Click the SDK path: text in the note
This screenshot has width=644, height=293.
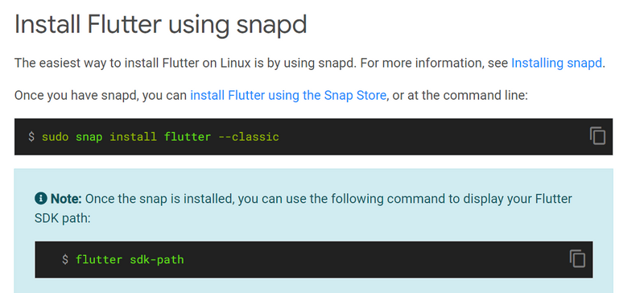pos(63,218)
